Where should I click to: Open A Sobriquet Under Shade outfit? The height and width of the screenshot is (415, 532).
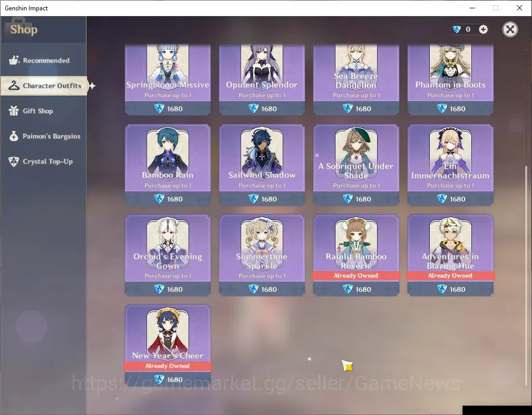tap(356, 164)
